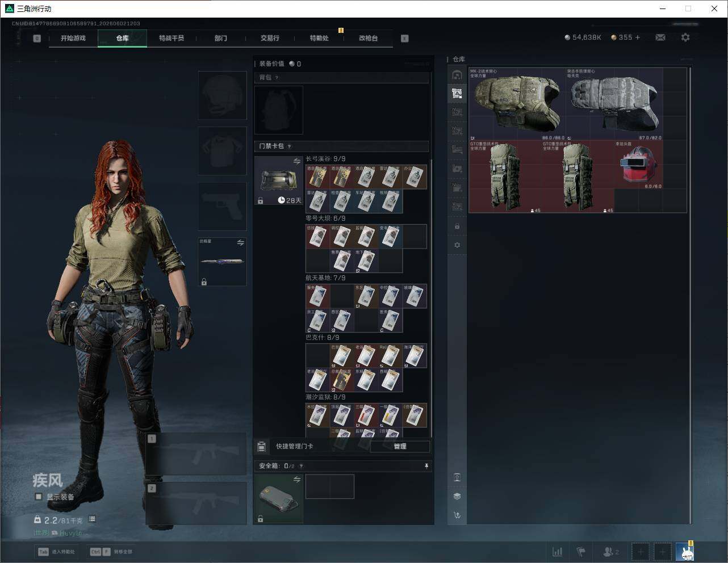
Task: Open the warehouse sidebar settings gear
Action: click(457, 245)
